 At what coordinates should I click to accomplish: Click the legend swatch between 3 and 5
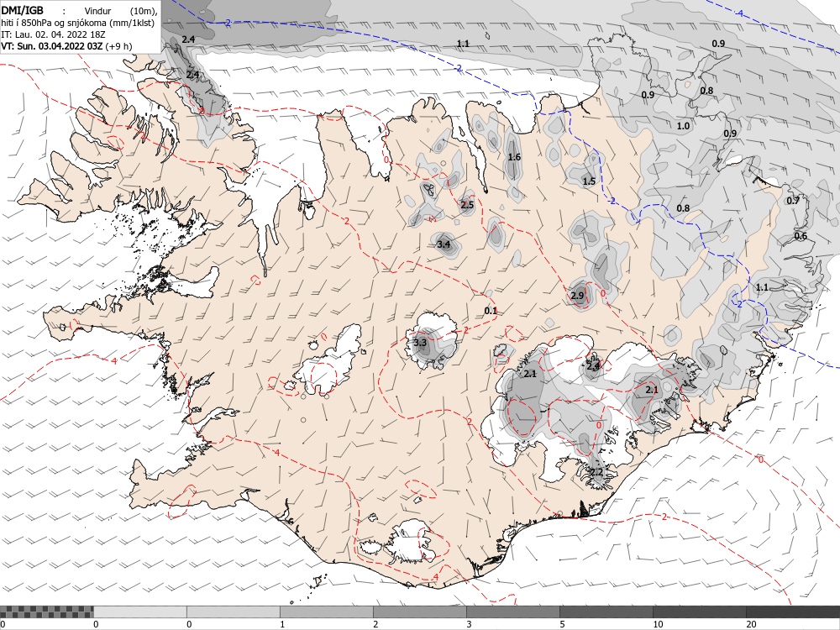(513, 612)
